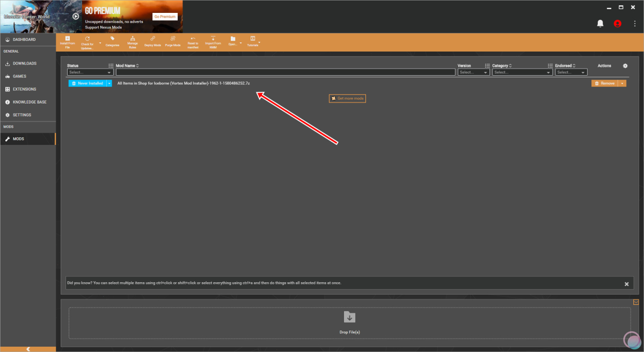Click the Mod Name filter field
Viewport: 644px width, 352px height.
tap(285, 72)
